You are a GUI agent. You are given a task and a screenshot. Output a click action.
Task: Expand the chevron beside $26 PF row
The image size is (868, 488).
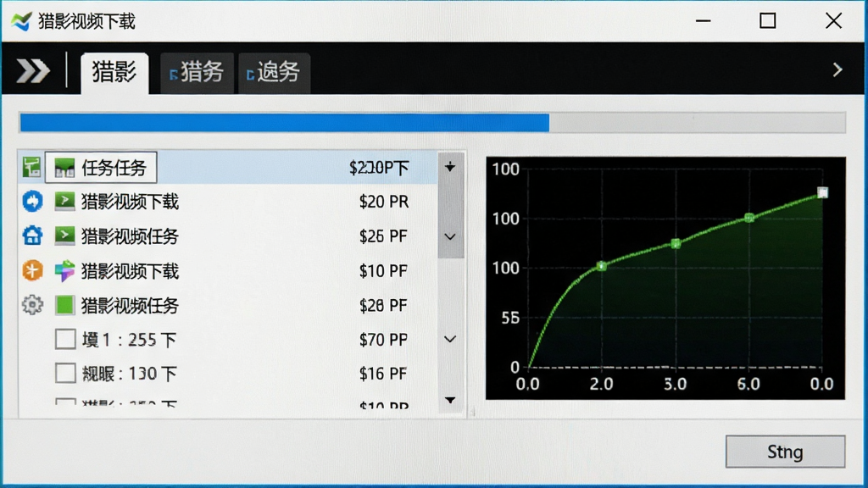pos(450,237)
